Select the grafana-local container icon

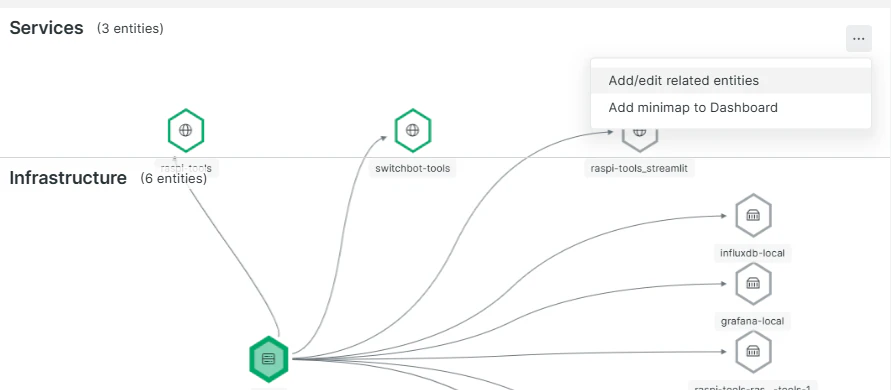click(x=753, y=283)
